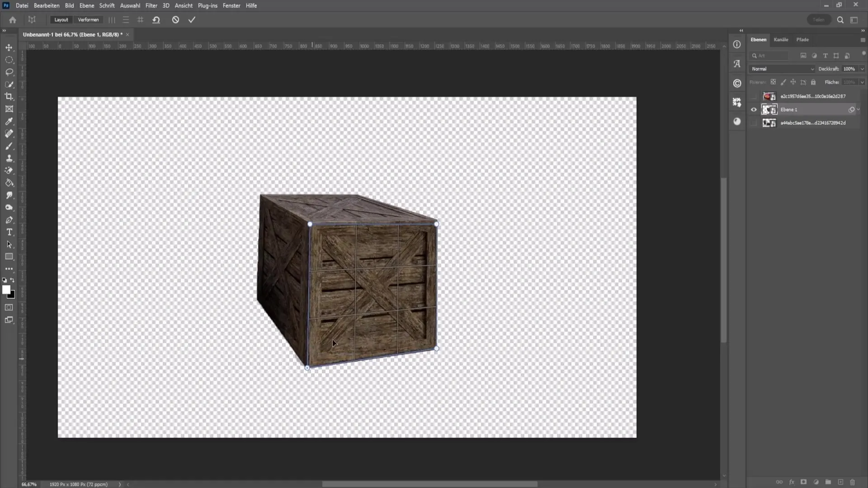
Task: Switch to Layout mode
Action: tap(61, 20)
